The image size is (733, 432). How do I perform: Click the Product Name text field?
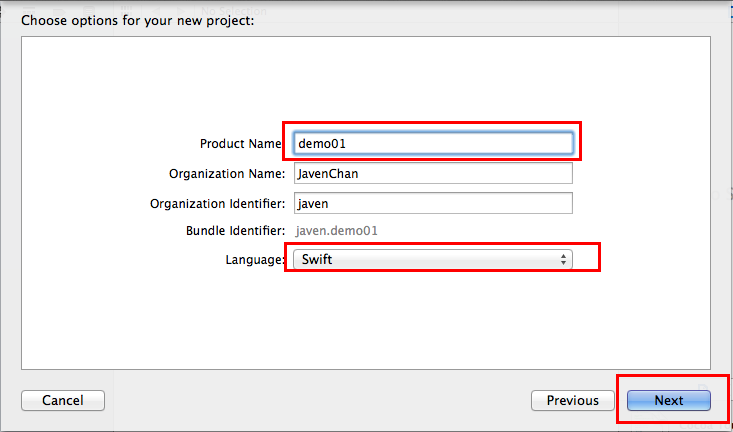coord(433,144)
